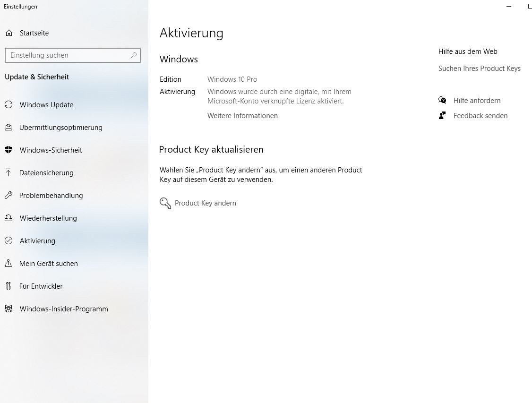Click the Mein Gerät suchen icon
Screen dimensions: 532x403
tap(9, 263)
